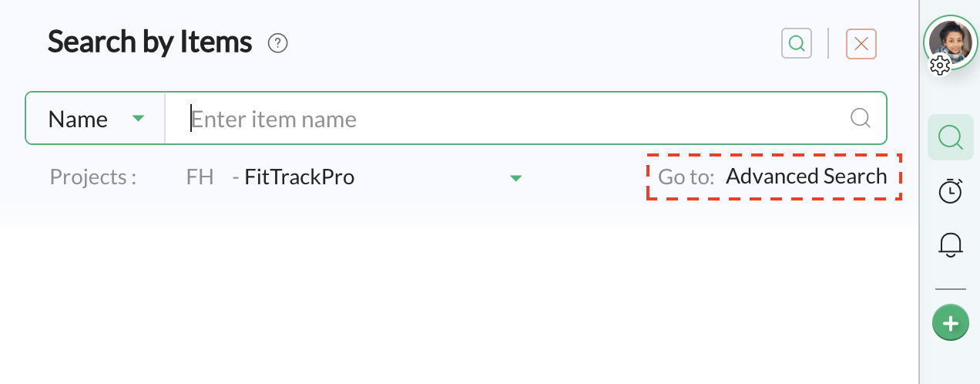This screenshot has width=980, height=384.
Task: Click the green plus add button
Action: pyautogui.click(x=951, y=323)
